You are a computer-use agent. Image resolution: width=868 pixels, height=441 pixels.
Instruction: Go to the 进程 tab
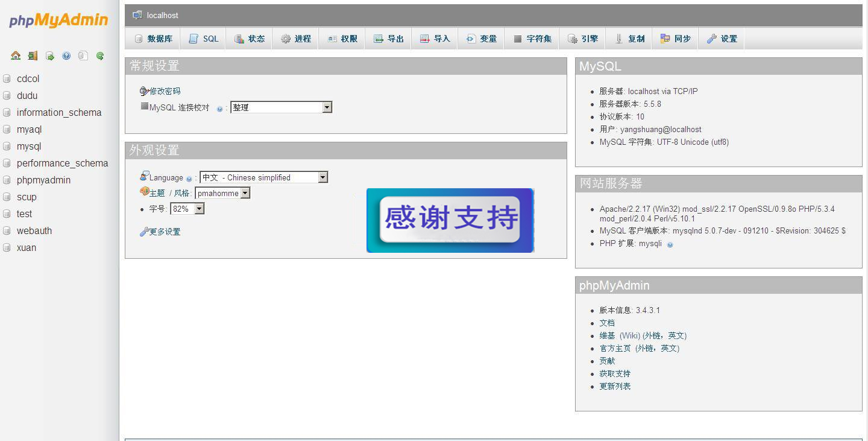295,39
